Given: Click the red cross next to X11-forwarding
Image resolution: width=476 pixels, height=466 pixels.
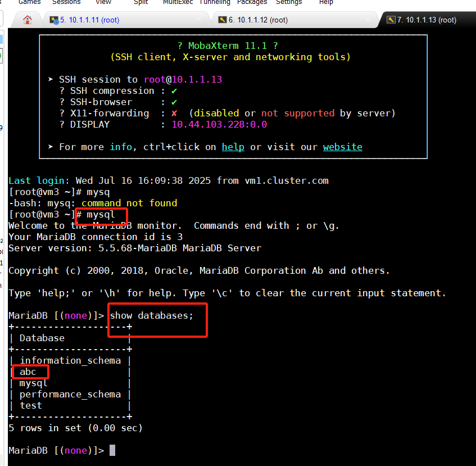Looking at the screenshot, I should tap(174, 114).
